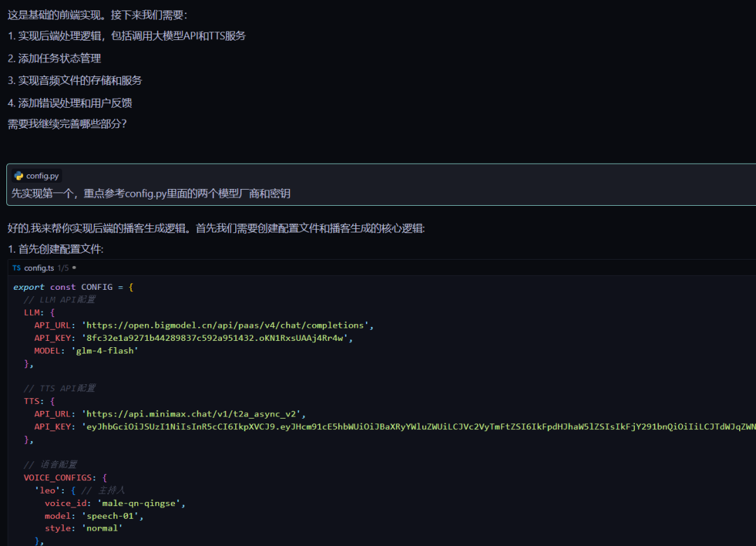The width and height of the screenshot is (756, 546).
Task: Click the 'export const CONFIG' line
Action: [73, 287]
